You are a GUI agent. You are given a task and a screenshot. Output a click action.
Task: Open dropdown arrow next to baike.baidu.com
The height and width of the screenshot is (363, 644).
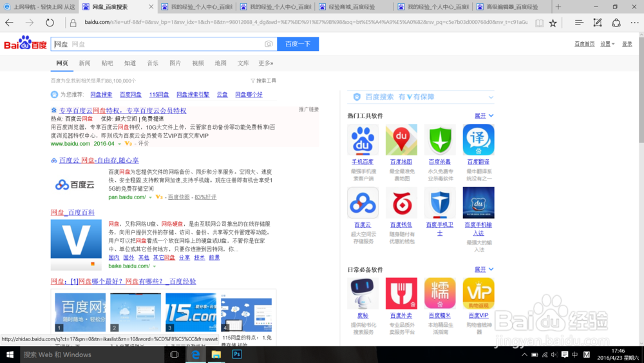point(155,266)
